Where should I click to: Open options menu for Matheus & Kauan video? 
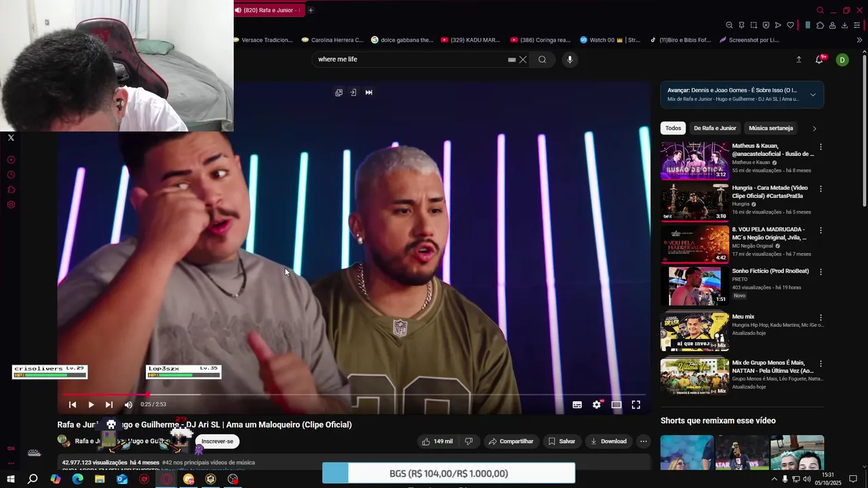pyautogui.click(x=821, y=147)
